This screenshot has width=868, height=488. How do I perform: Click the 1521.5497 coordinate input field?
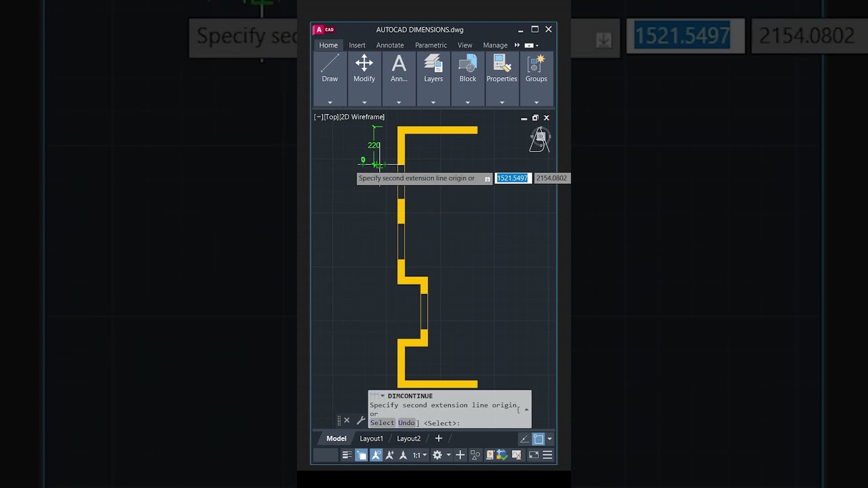513,178
